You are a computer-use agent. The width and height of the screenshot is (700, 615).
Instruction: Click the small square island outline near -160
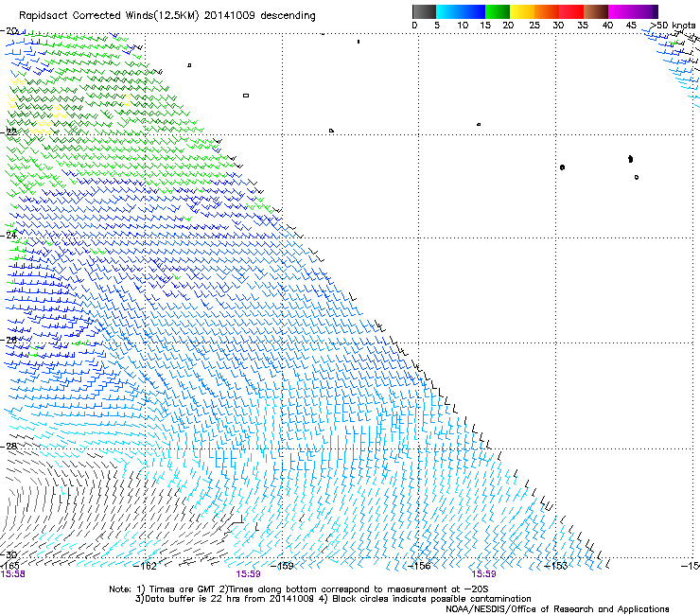pos(246,96)
